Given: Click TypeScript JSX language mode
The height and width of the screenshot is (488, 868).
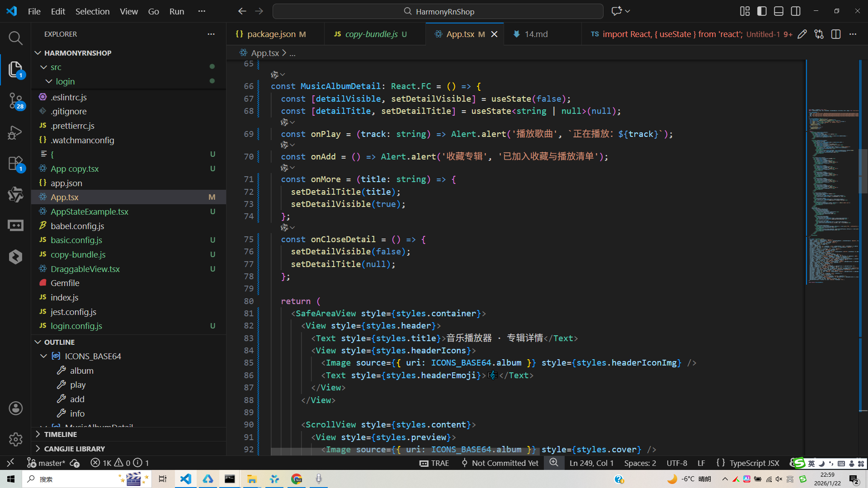Looking at the screenshot, I should point(754,463).
